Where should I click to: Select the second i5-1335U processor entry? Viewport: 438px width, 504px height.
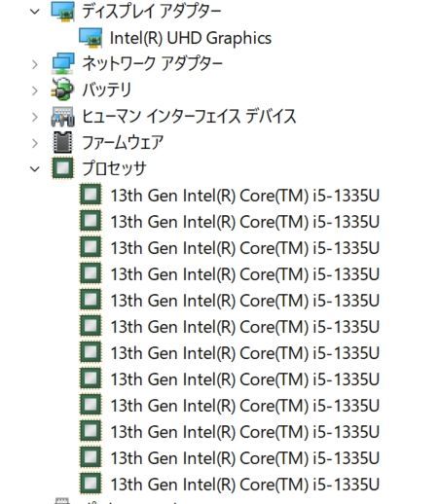[245, 222]
